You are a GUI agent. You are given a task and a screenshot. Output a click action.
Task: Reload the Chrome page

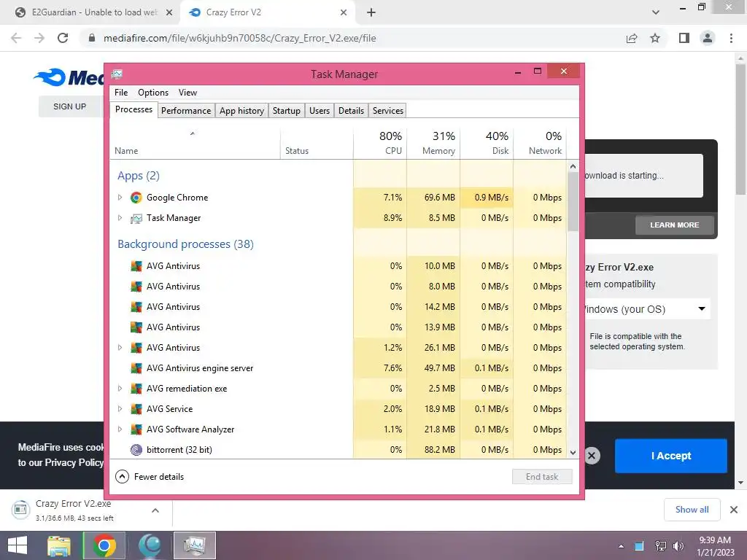[63, 38]
